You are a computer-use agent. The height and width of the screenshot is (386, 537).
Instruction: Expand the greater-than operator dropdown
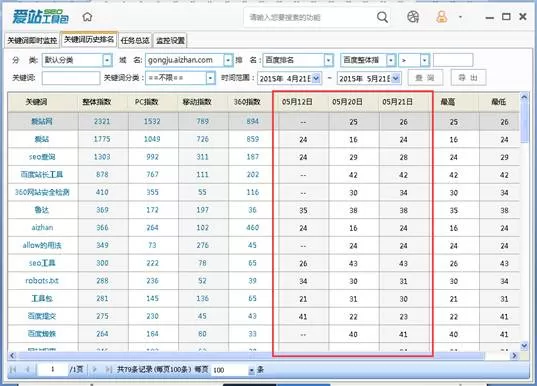tap(425, 60)
